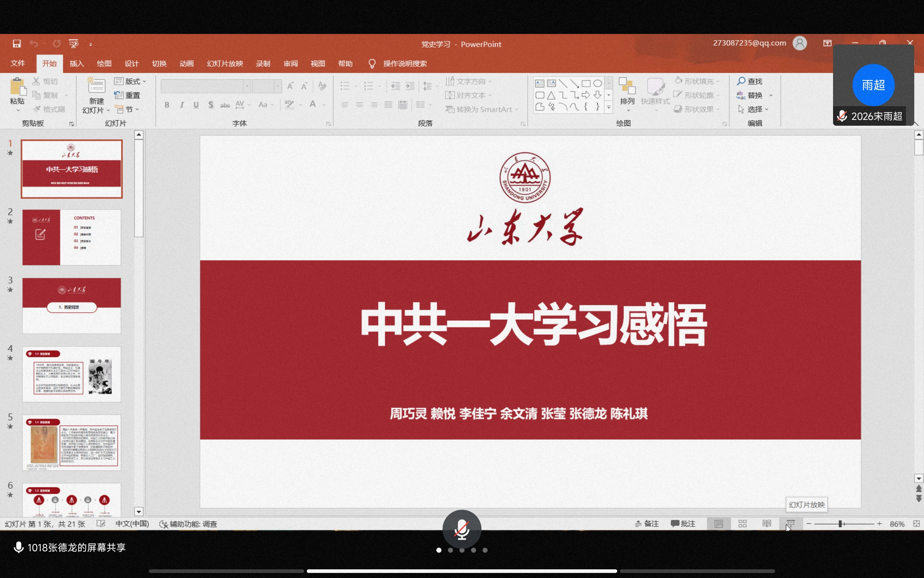Screen dimensions: 924x578
Task: Toggle Bold formatting
Action: 167,105
